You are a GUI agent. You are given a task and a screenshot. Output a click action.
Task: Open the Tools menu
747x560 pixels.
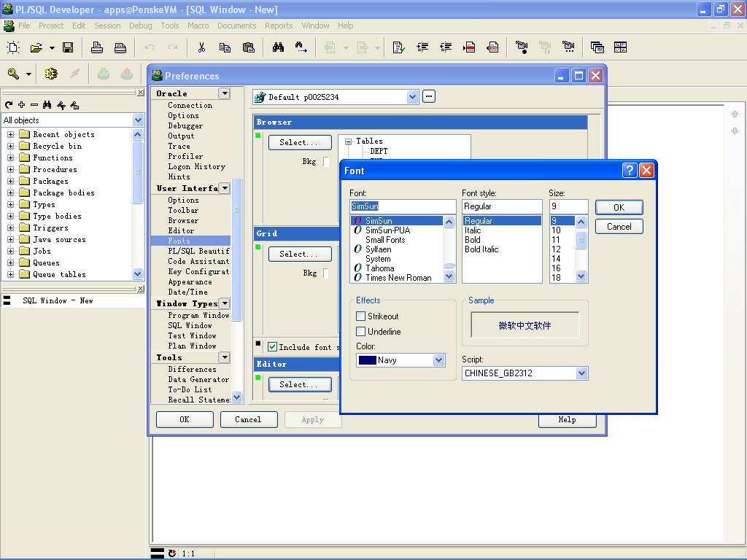(169, 26)
